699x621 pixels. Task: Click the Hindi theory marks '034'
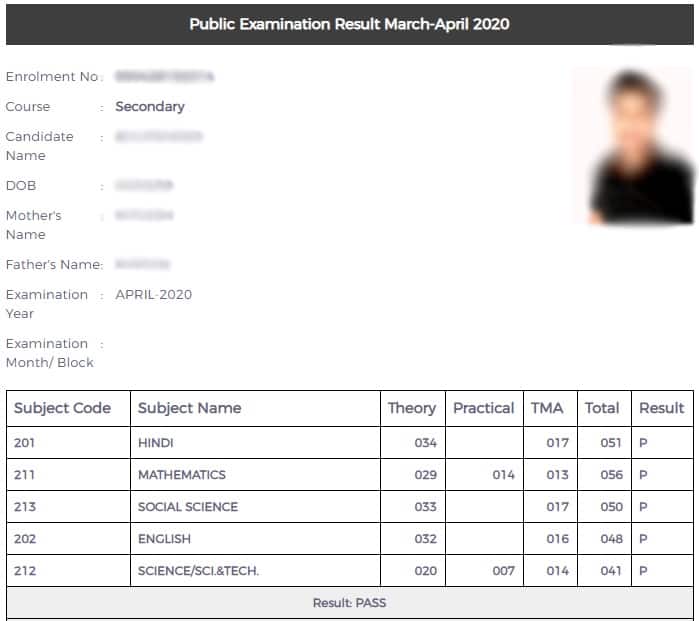pos(425,443)
